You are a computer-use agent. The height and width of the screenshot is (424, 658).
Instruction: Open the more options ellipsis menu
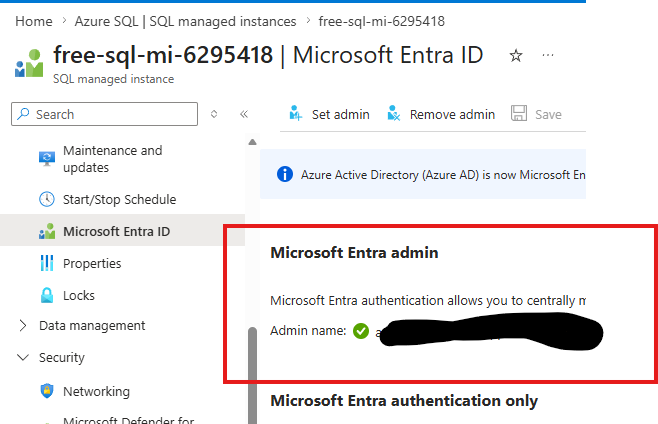point(548,55)
